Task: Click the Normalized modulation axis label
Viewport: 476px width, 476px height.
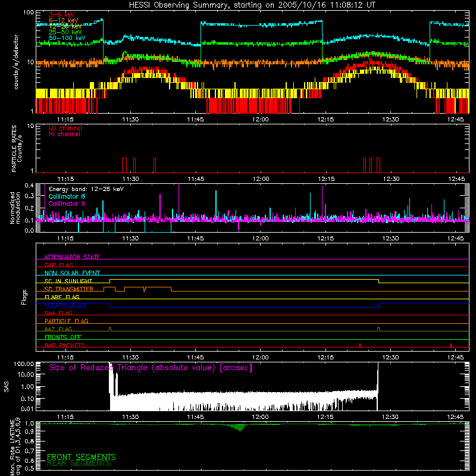Action: [15, 208]
